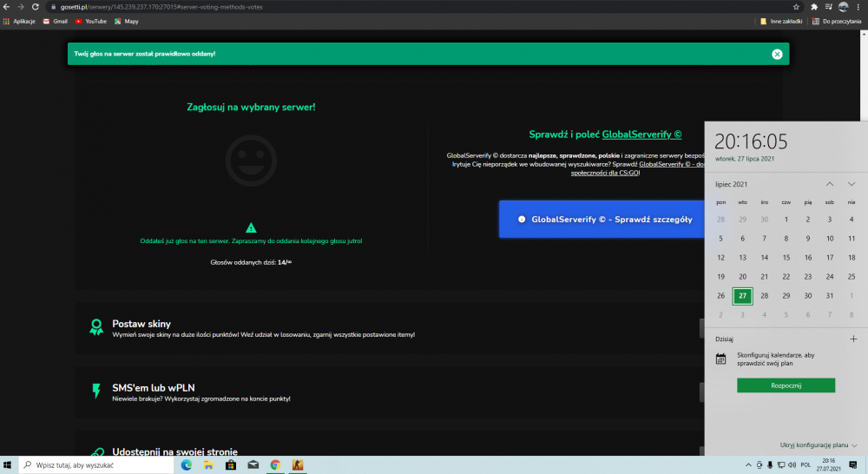
Task: Open the Aplikacje bookmarks shortcut
Action: click(19, 21)
